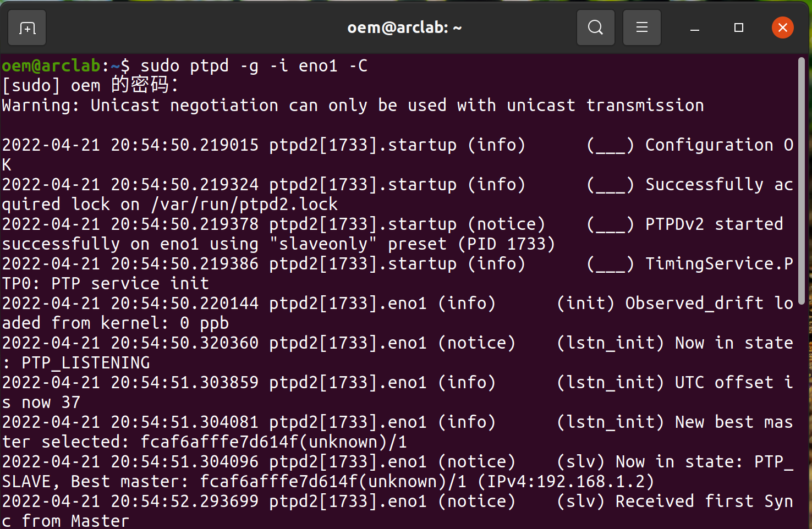
Task: Click the oem@arclab green prompt text
Action: 51,66
